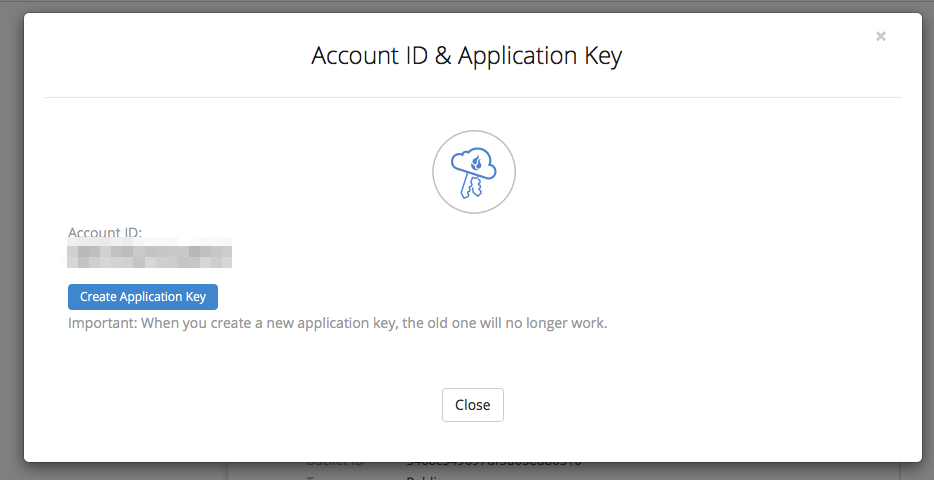Click the dimmed backdrop left of the dialog
This screenshot has width=934, height=480.
[x=11, y=238]
